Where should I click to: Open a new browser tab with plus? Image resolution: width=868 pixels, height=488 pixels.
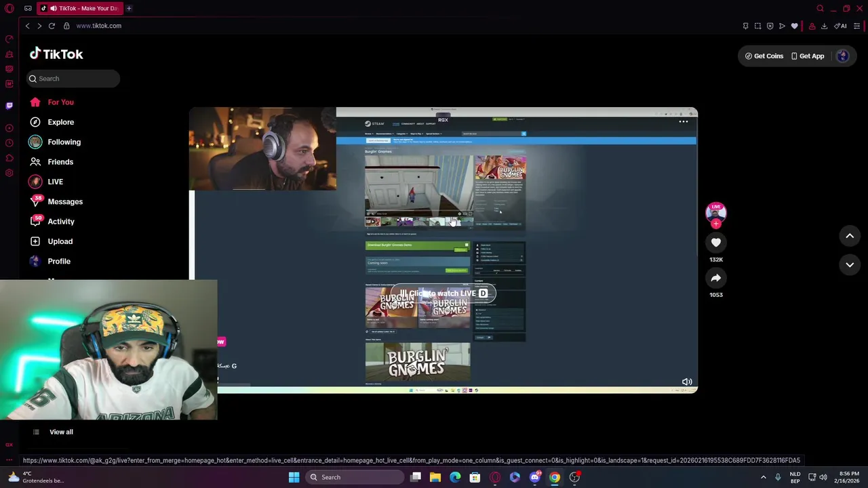coord(129,8)
